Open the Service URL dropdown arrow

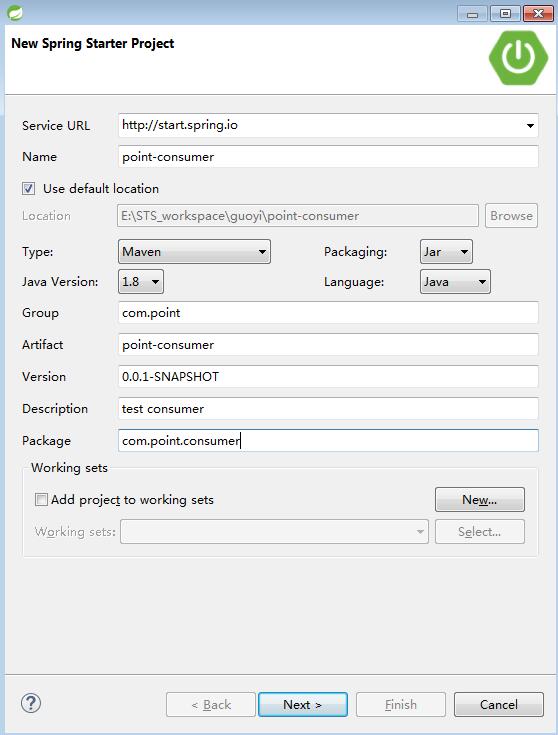(530, 126)
